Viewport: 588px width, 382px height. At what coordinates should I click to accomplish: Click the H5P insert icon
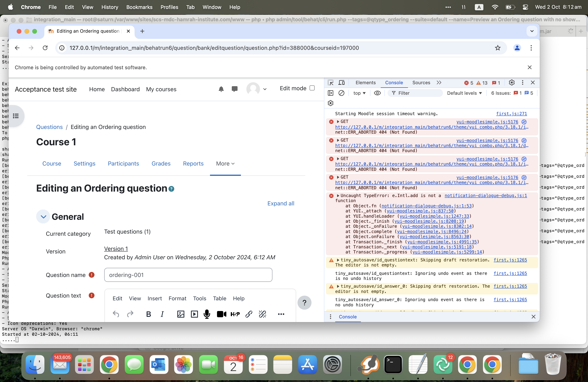tap(235, 314)
